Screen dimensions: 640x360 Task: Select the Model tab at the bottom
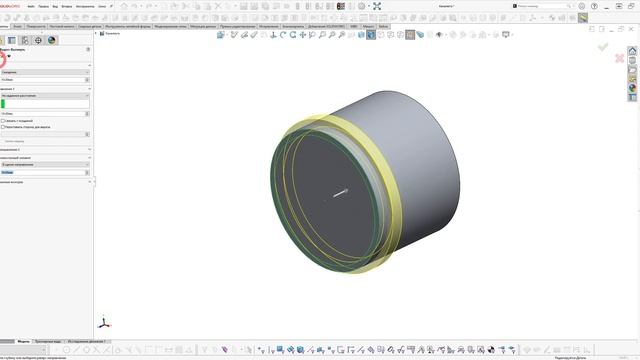point(23,341)
